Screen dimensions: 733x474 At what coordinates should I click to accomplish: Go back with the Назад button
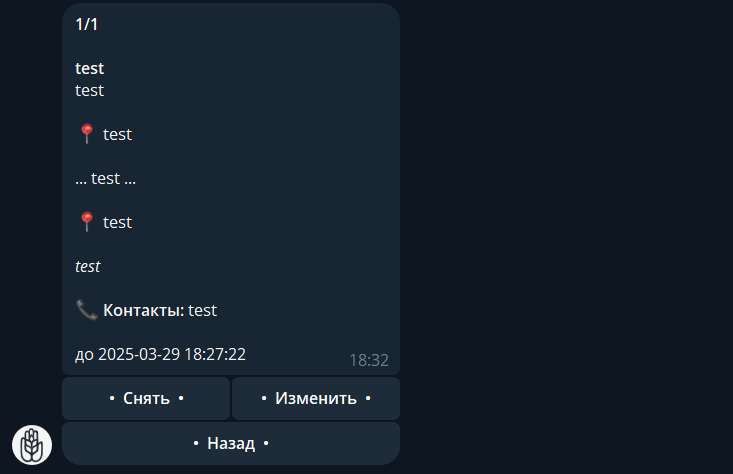coord(231,443)
